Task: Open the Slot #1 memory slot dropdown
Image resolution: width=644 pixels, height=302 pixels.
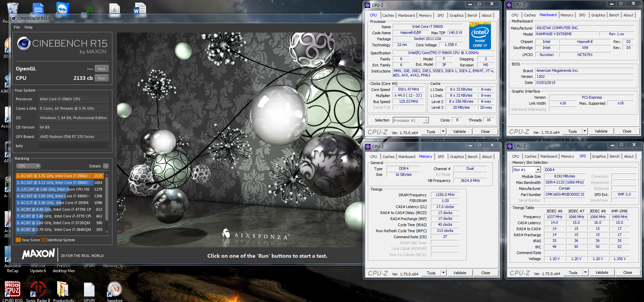Action: (x=527, y=170)
